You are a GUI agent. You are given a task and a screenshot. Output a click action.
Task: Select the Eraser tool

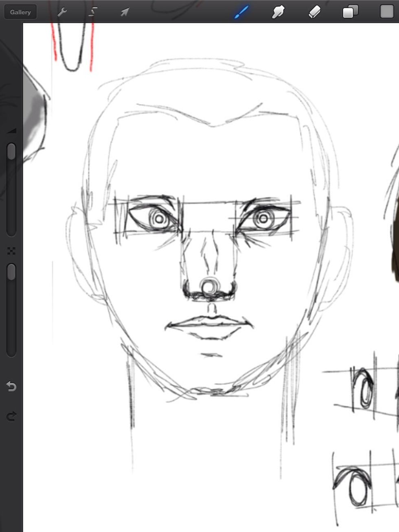click(314, 12)
